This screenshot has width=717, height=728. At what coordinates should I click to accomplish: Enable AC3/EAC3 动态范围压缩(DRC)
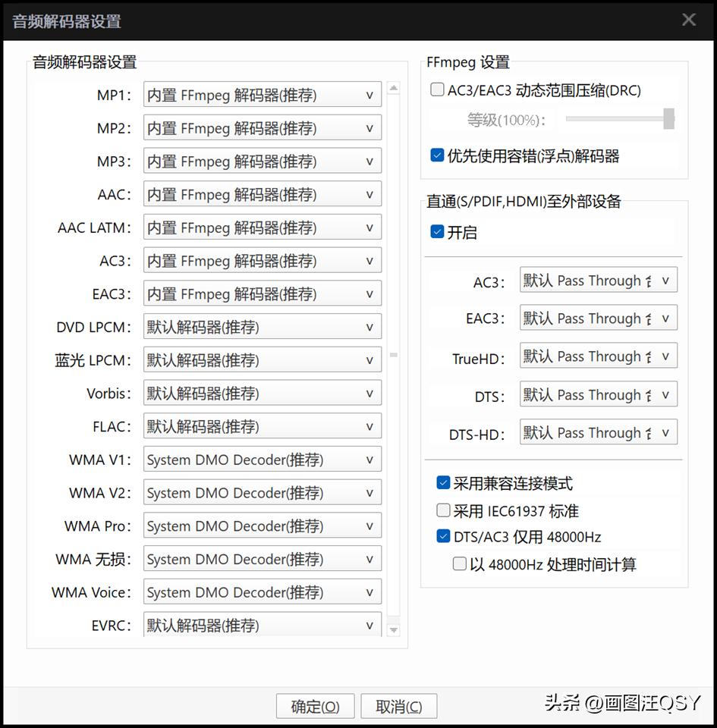point(437,89)
